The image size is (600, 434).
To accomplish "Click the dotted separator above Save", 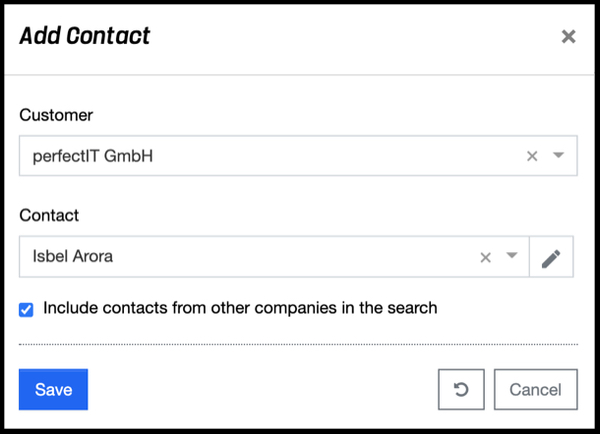I will coord(298,344).
